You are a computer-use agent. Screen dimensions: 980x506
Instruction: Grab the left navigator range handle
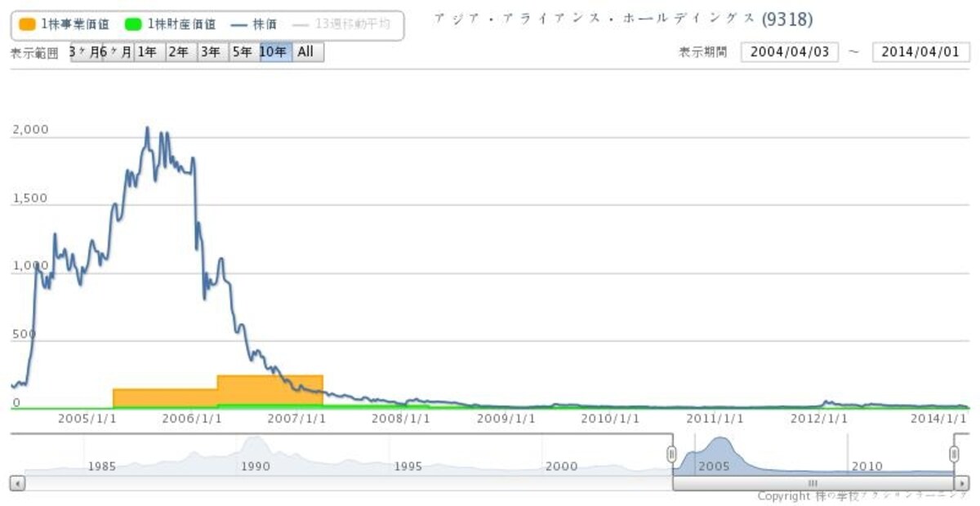point(672,455)
